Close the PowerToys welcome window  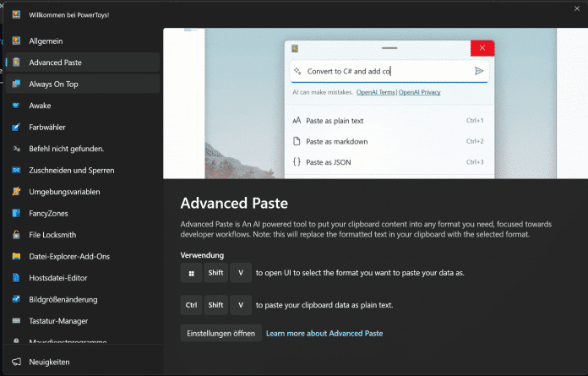pos(577,8)
